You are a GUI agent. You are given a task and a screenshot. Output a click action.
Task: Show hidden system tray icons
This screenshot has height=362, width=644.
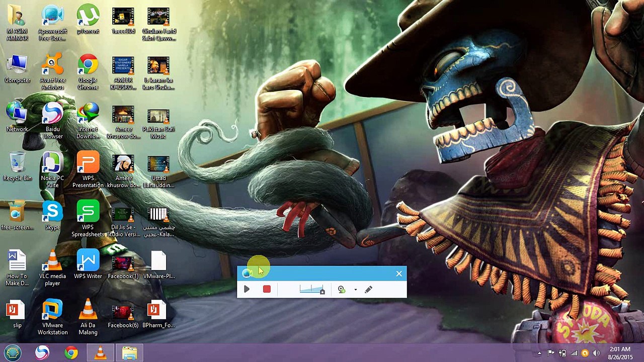coord(539,353)
